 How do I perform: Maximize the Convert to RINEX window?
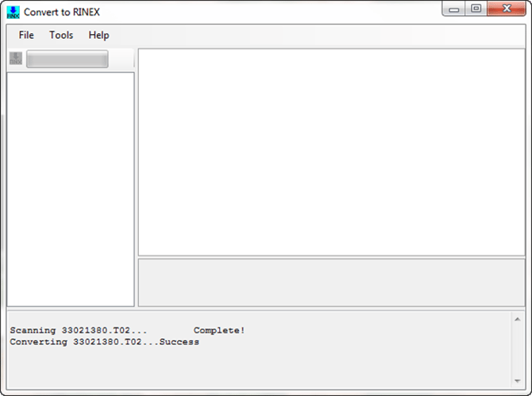476,9
